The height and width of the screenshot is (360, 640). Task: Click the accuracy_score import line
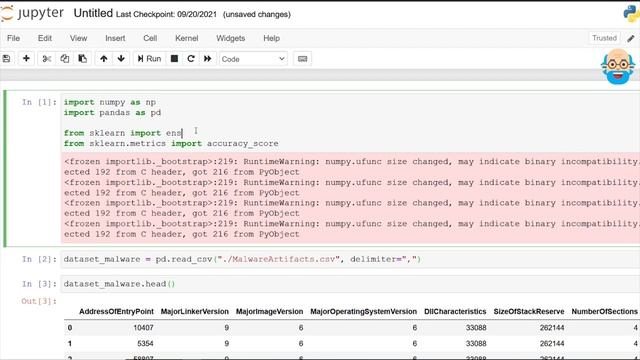[171, 144]
